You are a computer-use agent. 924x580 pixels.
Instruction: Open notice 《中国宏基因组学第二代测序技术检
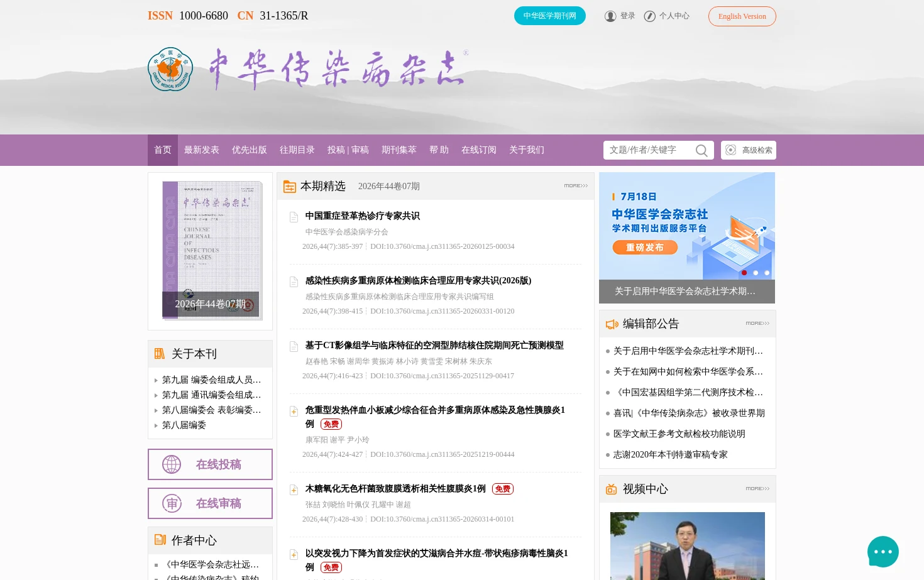click(x=688, y=393)
